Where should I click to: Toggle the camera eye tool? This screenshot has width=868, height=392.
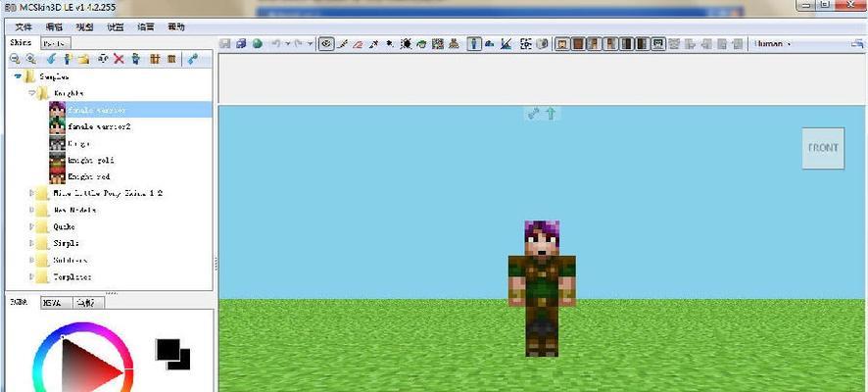tap(326, 44)
